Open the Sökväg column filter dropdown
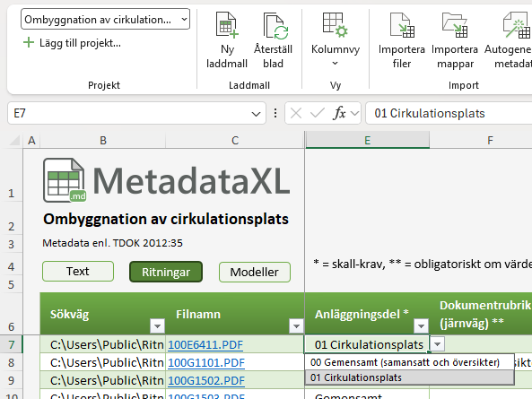 pyautogui.click(x=157, y=326)
